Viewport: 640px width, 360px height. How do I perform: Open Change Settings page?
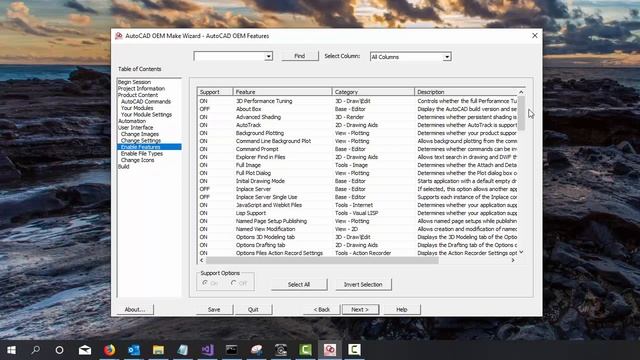coord(141,140)
